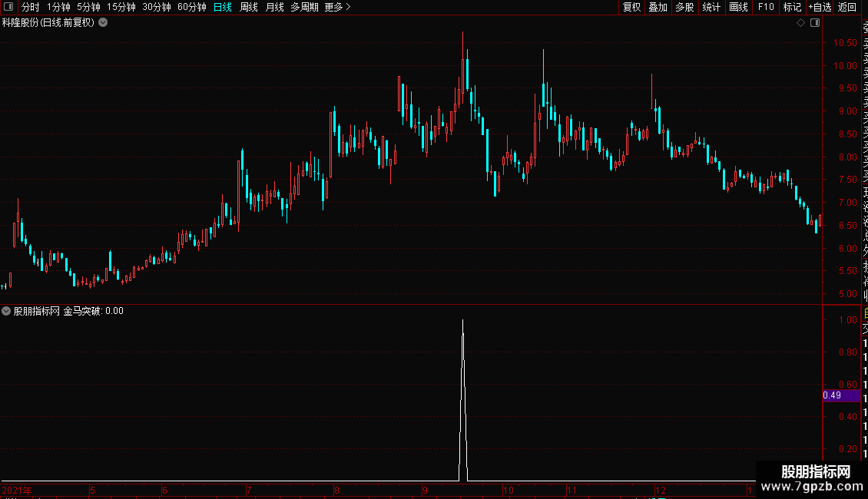The height and width of the screenshot is (499, 868).
Task: Click the 5.00 price level label
Action: 847,294
